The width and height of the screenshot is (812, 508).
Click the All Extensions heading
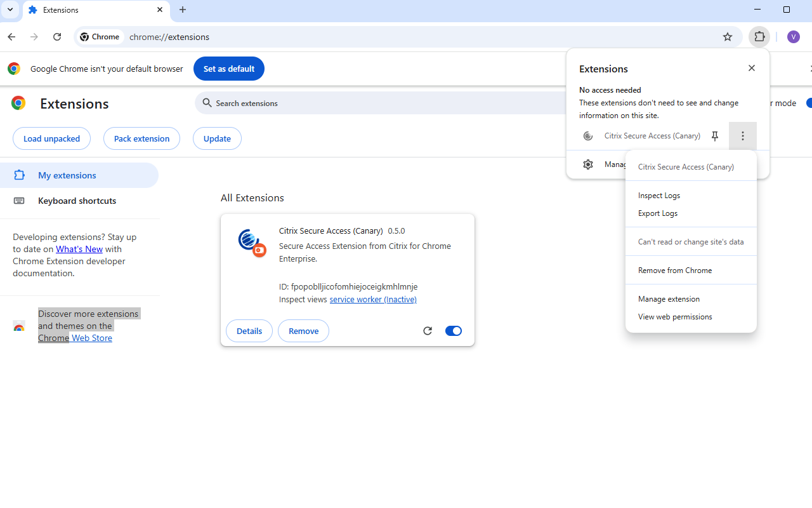252,198
